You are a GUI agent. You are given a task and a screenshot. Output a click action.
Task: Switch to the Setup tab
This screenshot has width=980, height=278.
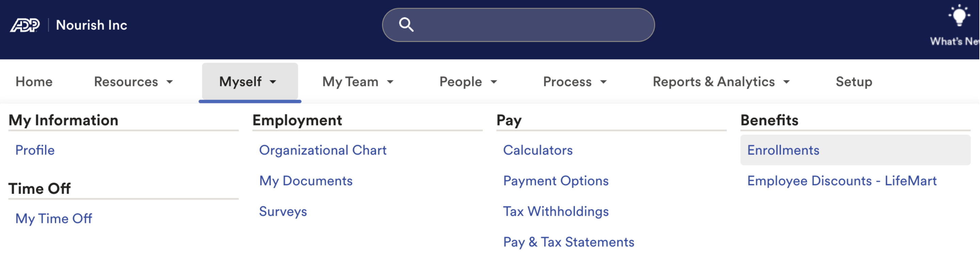click(x=854, y=82)
